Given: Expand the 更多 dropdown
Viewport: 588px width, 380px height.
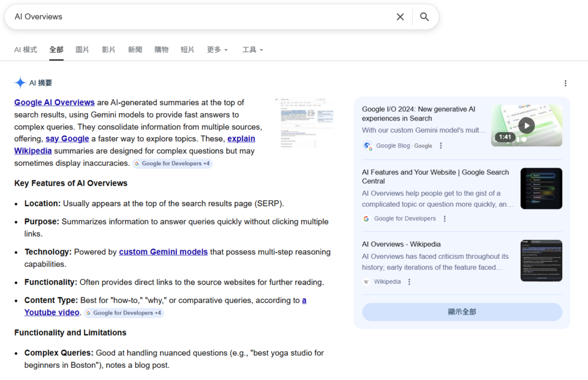Looking at the screenshot, I should (217, 50).
